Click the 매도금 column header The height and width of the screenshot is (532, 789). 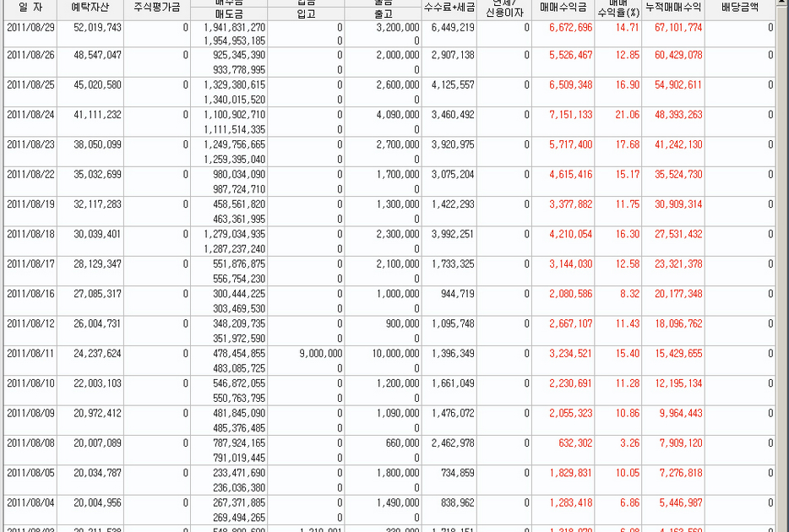click(229, 14)
